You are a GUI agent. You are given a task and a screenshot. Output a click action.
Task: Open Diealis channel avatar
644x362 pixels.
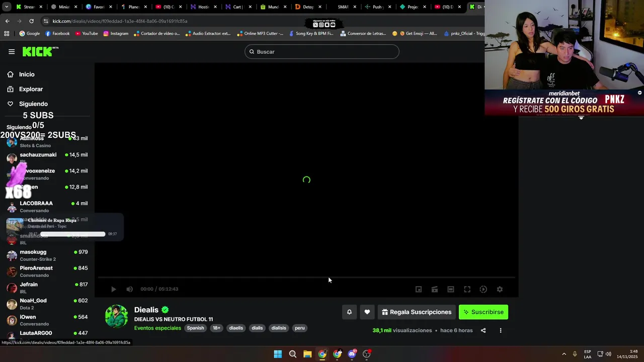pos(116,316)
